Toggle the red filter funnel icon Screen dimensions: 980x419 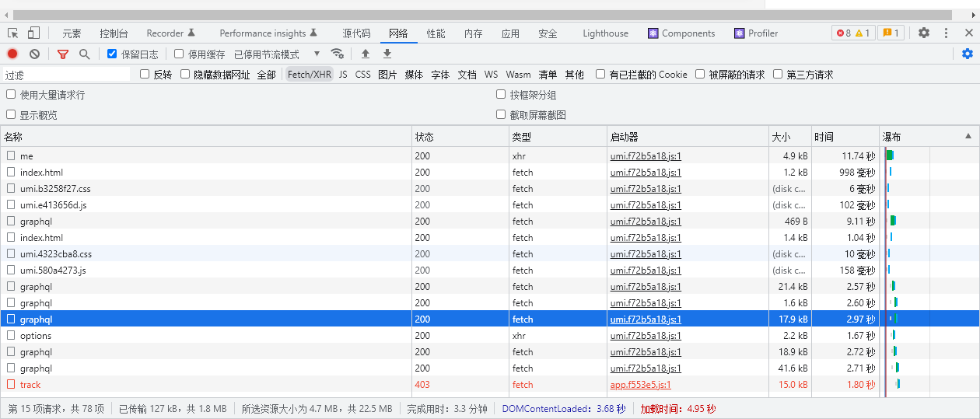[63, 54]
